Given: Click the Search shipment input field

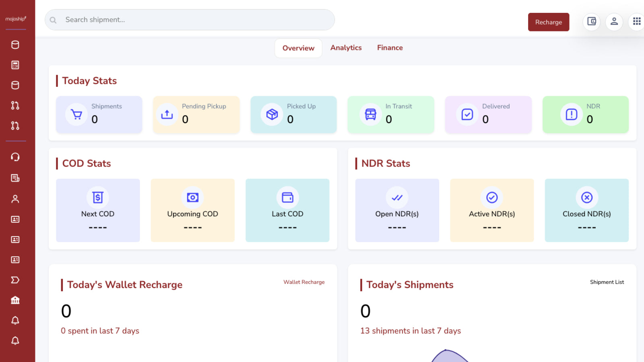Looking at the screenshot, I should (190, 20).
